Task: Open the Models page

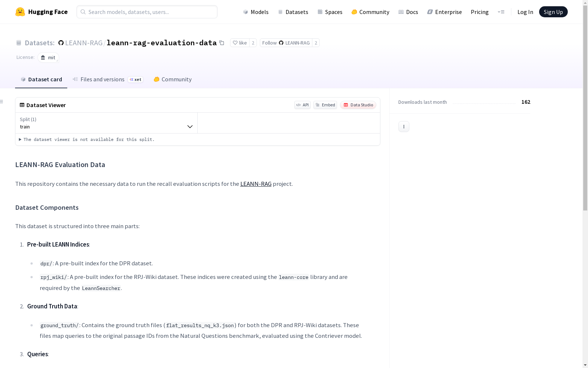Action: click(256, 12)
